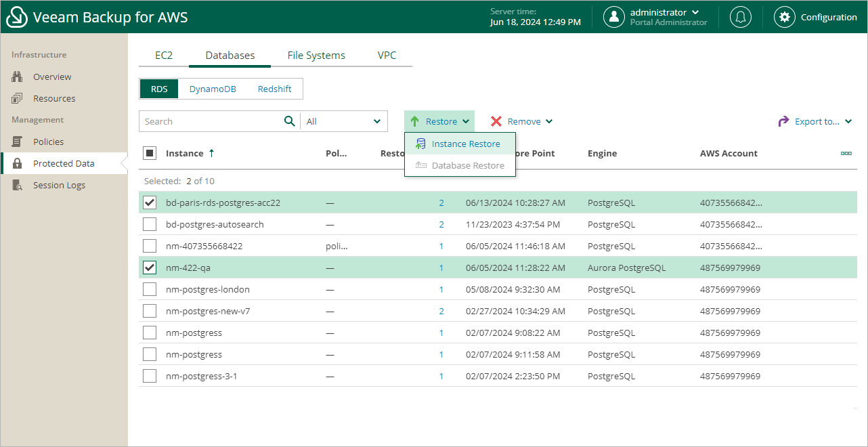Click the 'Selected: 2 of 10' status text
The height and width of the screenshot is (447, 868).
pos(179,181)
